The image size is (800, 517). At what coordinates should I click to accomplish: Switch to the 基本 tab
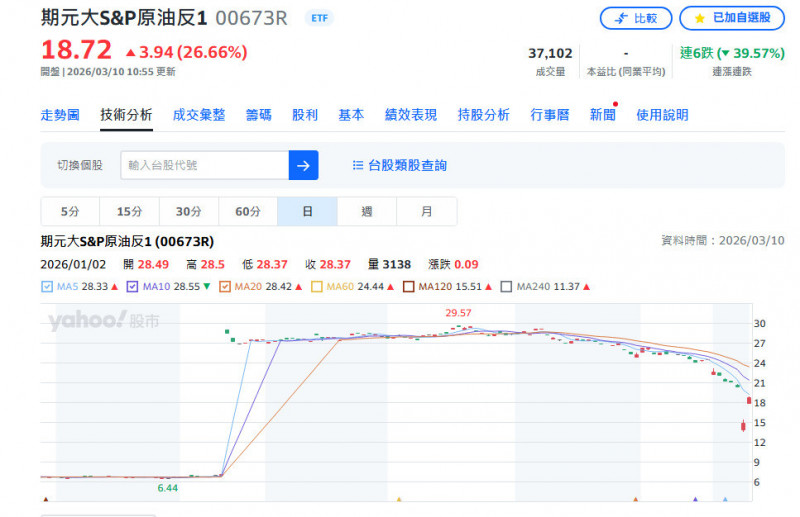(x=351, y=115)
